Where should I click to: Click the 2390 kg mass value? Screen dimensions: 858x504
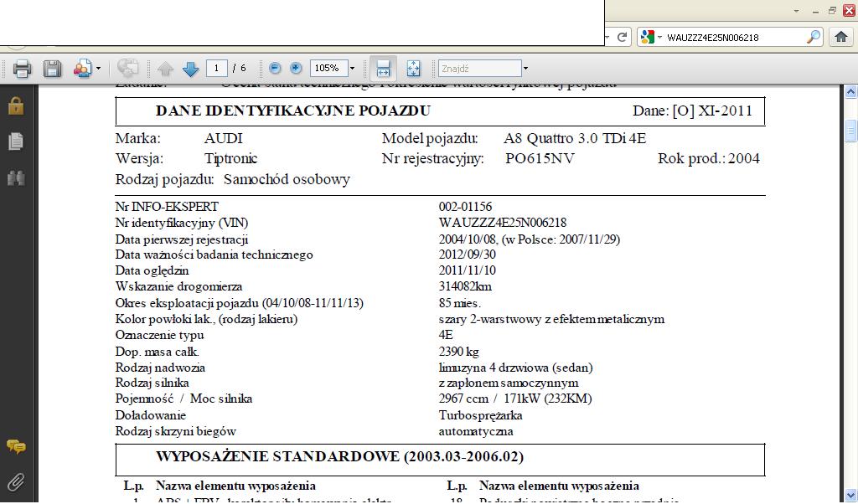(x=459, y=352)
